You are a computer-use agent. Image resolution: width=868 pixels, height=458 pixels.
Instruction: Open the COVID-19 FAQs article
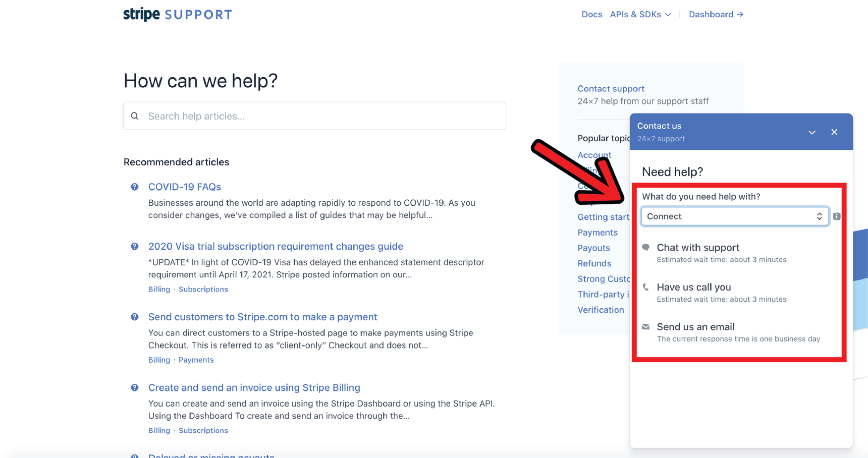point(184,187)
